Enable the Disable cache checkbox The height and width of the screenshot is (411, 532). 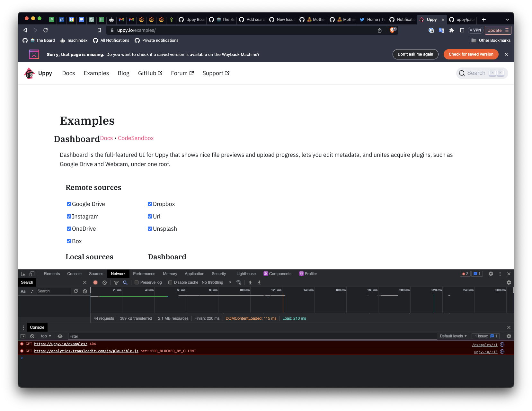tap(170, 282)
